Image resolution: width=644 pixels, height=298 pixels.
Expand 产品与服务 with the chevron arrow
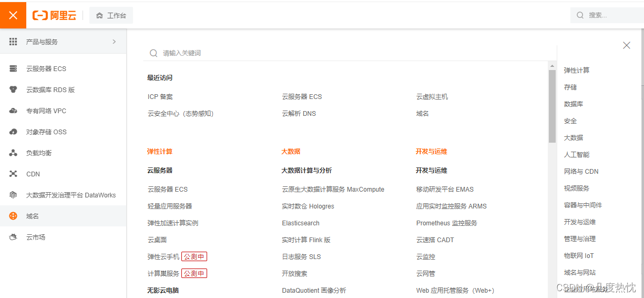pos(114,42)
